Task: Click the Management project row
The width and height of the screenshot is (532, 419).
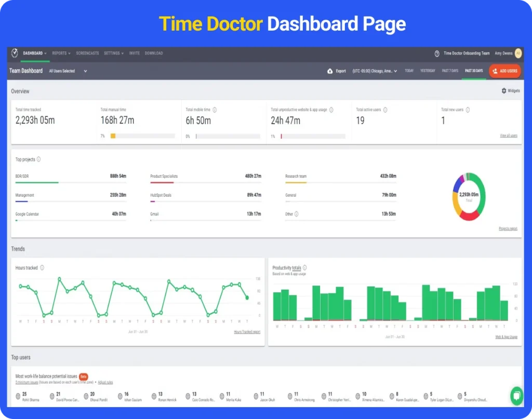Action: (x=71, y=198)
